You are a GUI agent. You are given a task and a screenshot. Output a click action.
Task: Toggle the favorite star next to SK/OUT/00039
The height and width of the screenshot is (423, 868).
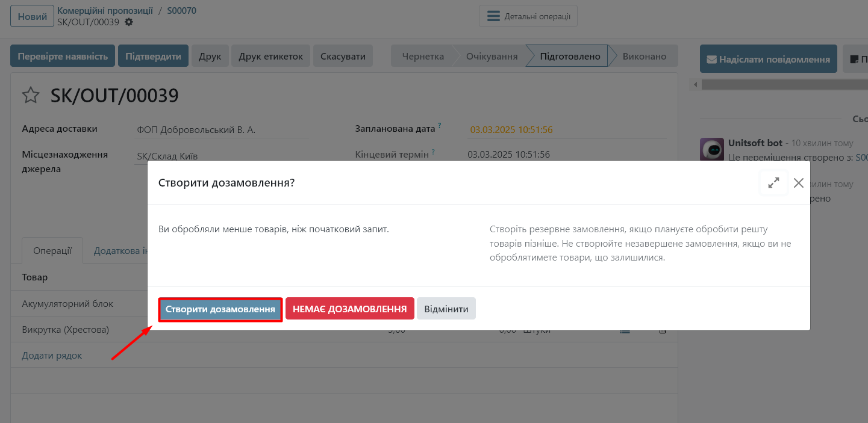pyautogui.click(x=31, y=96)
